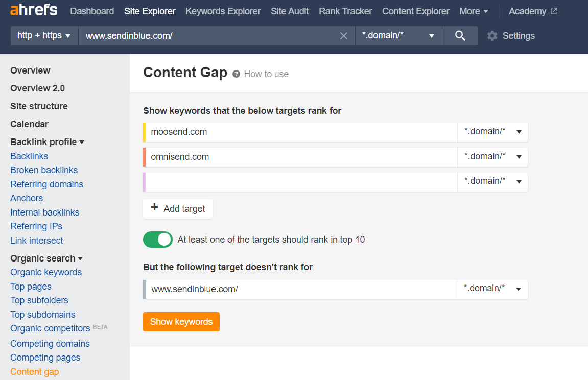Open Broken backlinks report
This screenshot has height=380, width=588.
[x=44, y=170]
